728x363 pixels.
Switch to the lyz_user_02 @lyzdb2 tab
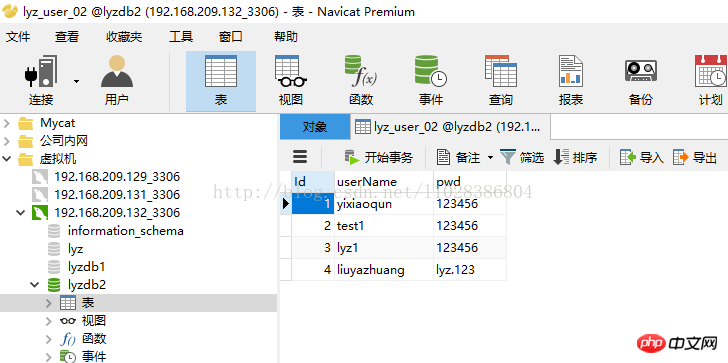click(450, 127)
